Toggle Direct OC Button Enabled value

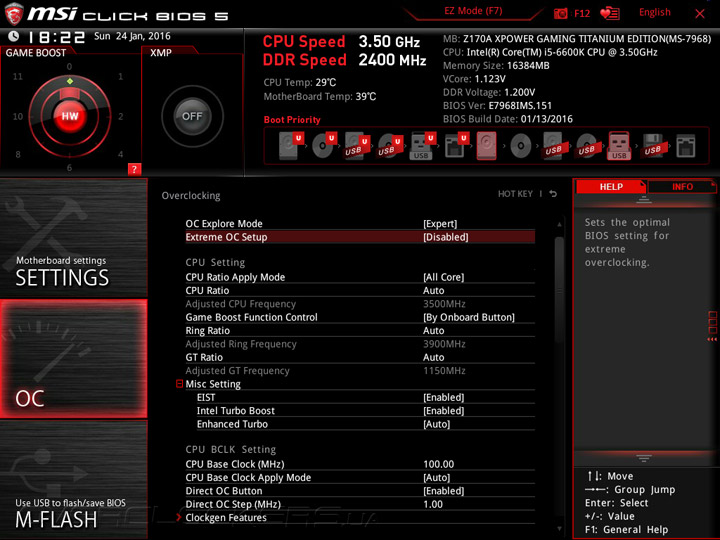click(x=444, y=491)
